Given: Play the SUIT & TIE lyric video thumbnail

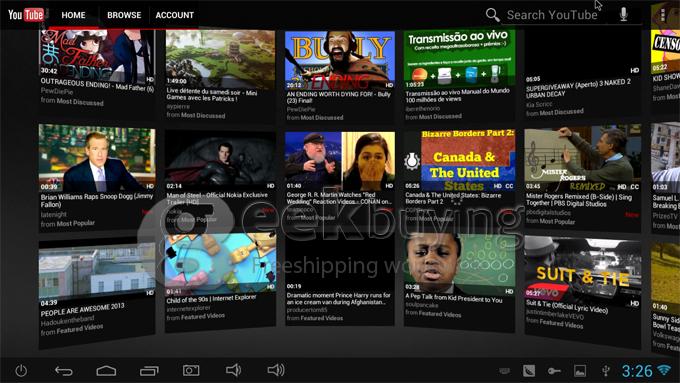Looking at the screenshot, I should click(582, 271).
